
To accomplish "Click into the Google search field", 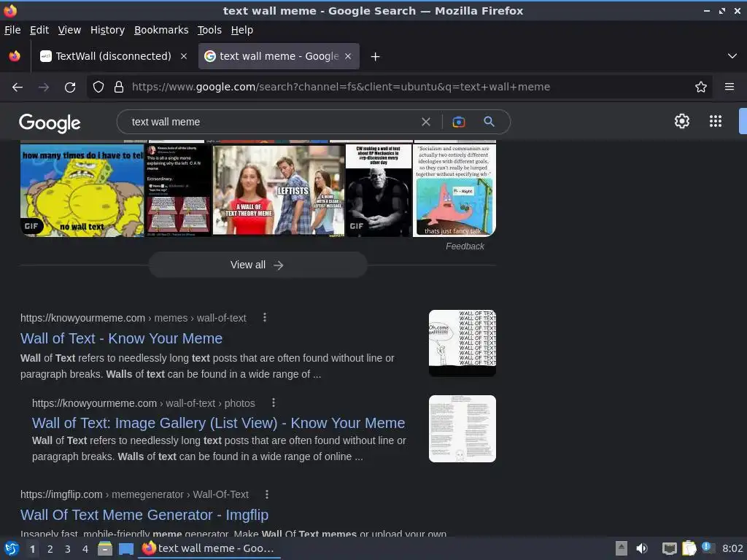I will (x=271, y=122).
